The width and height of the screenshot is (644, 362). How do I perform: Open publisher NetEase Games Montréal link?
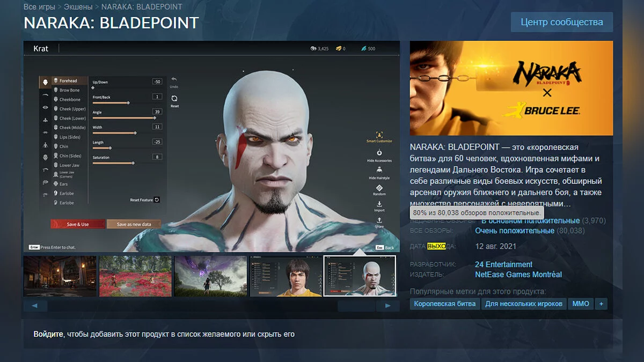(518, 274)
